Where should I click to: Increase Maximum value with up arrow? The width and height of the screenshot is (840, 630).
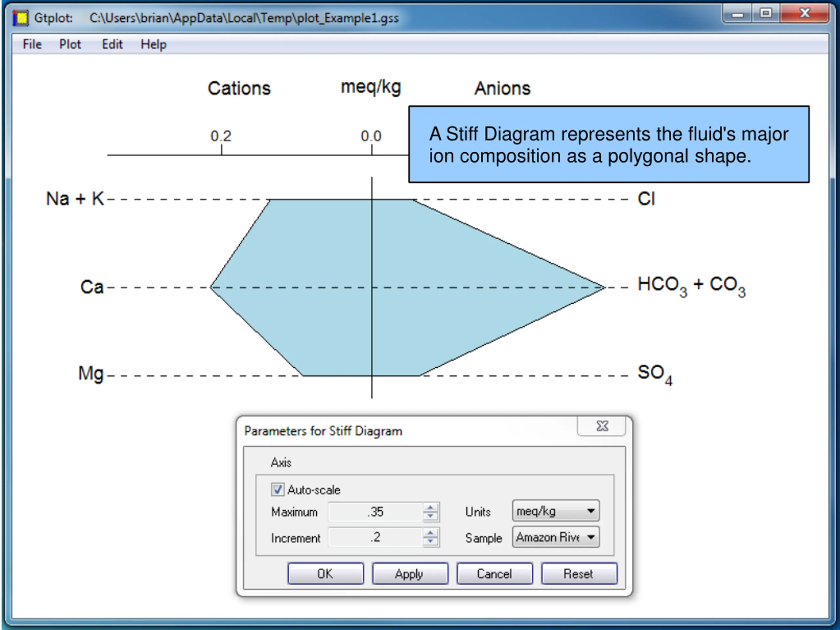click(x=430, y=508)
